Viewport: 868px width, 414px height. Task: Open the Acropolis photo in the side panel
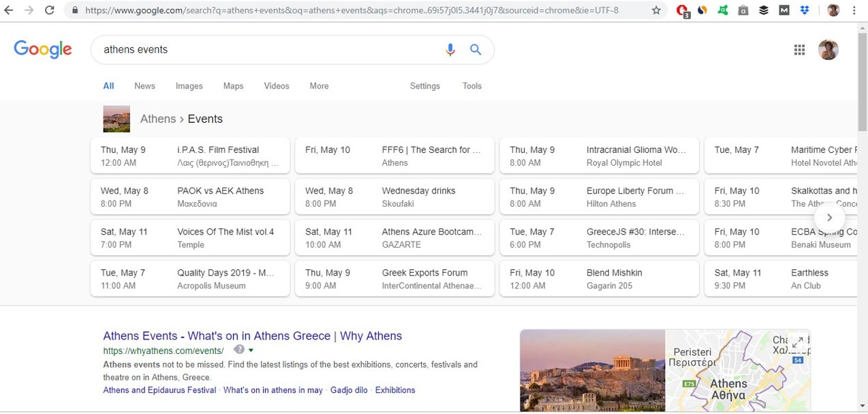(x=593, y=370)
